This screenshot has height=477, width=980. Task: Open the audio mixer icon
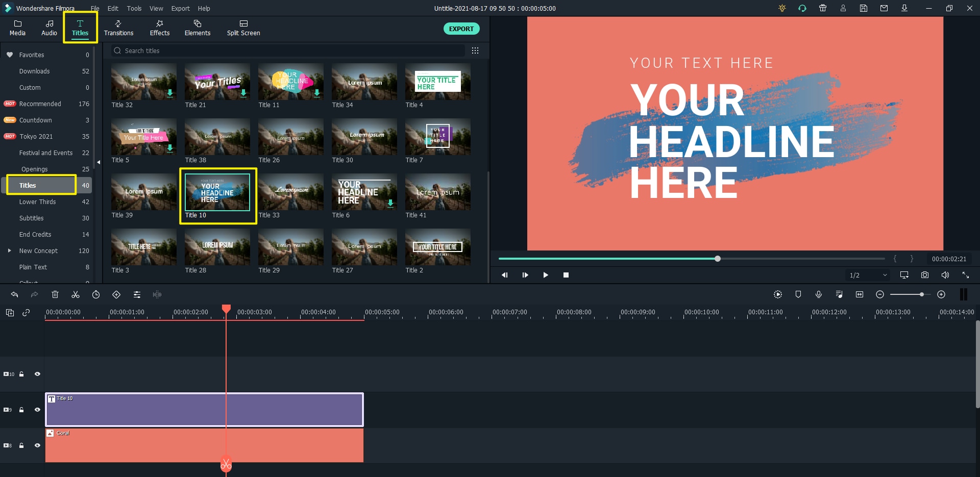(839, 294)
